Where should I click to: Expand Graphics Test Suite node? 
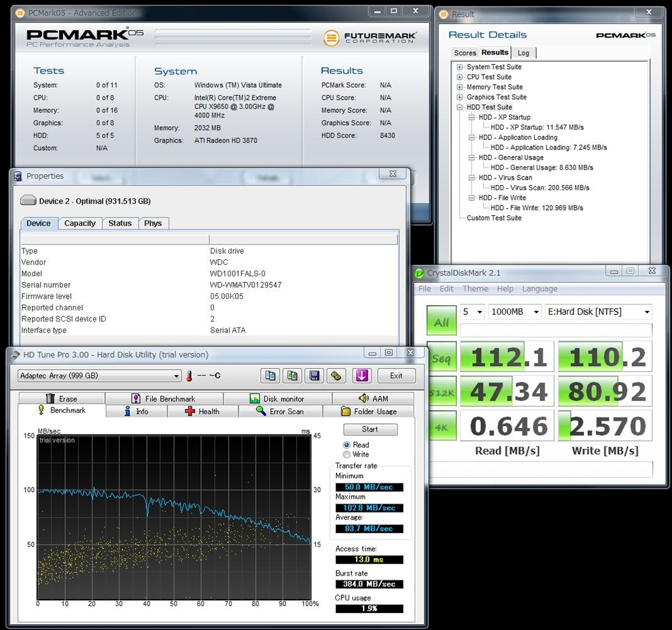click(460, 97)
